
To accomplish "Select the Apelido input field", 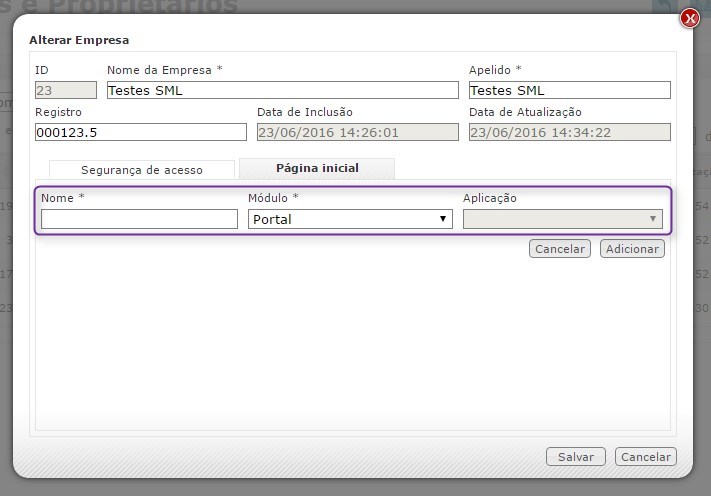I will click(569, 90).
